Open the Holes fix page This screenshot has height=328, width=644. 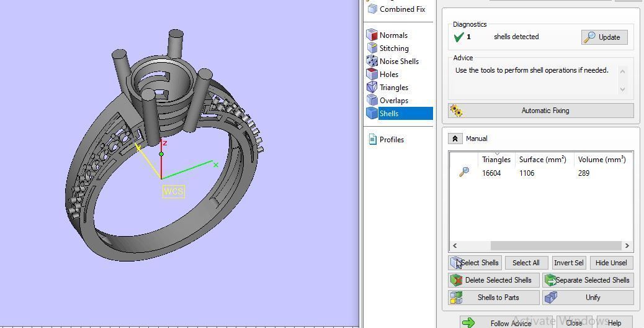[x=383, y=75]
